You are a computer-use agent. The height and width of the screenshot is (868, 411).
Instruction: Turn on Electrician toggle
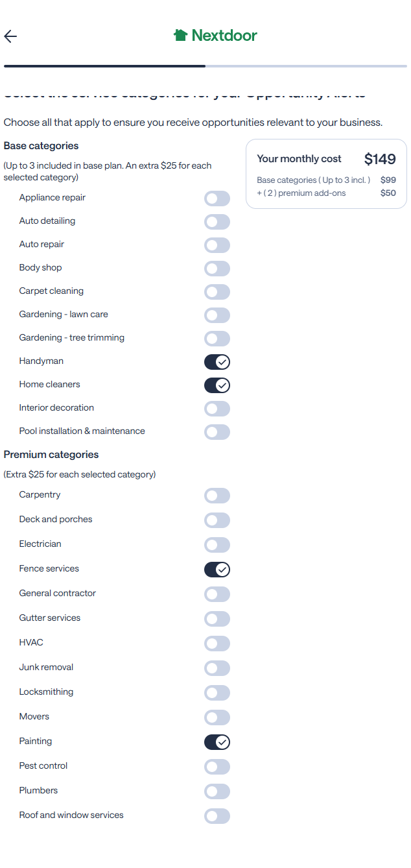pyautogui.click(x=217, y=545)
